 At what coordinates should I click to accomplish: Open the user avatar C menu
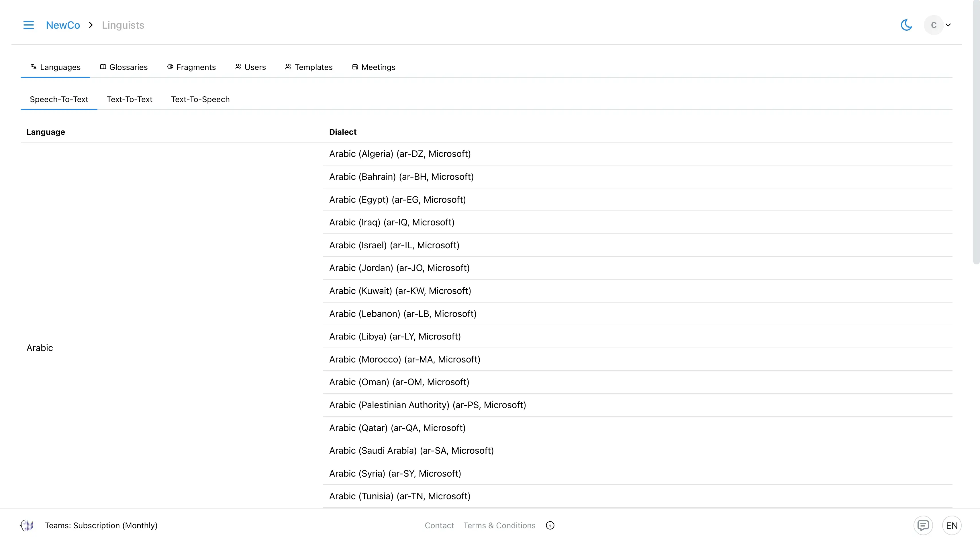934,25
